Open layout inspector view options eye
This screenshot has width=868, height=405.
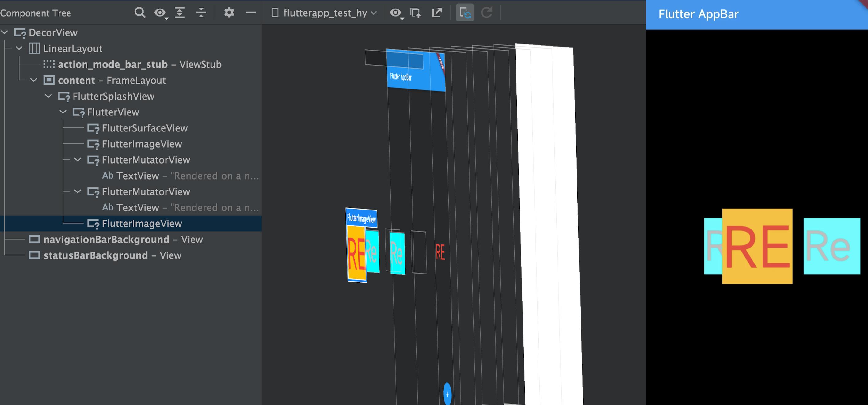pos(396,13)
